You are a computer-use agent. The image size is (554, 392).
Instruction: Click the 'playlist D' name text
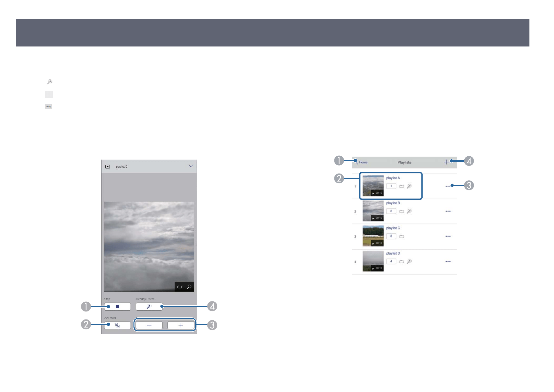[393, 253]
